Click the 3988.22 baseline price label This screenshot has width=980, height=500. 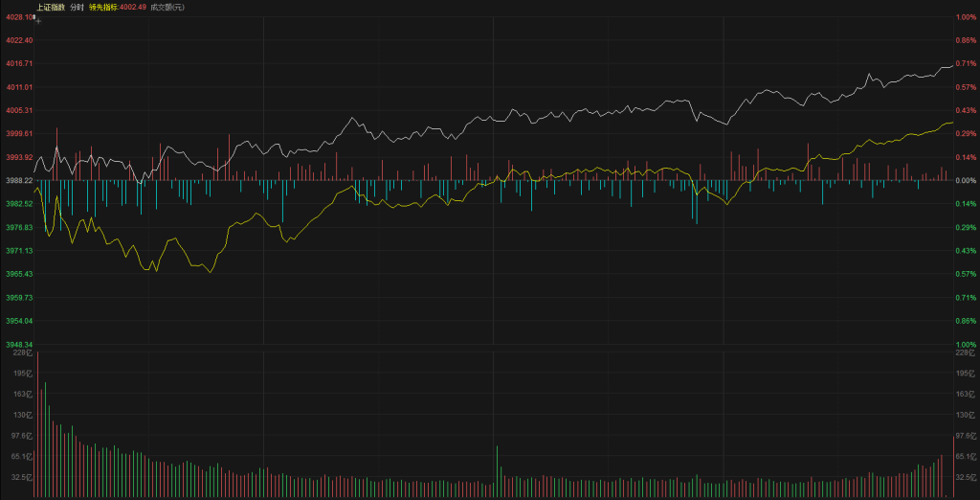coord(19,180)
